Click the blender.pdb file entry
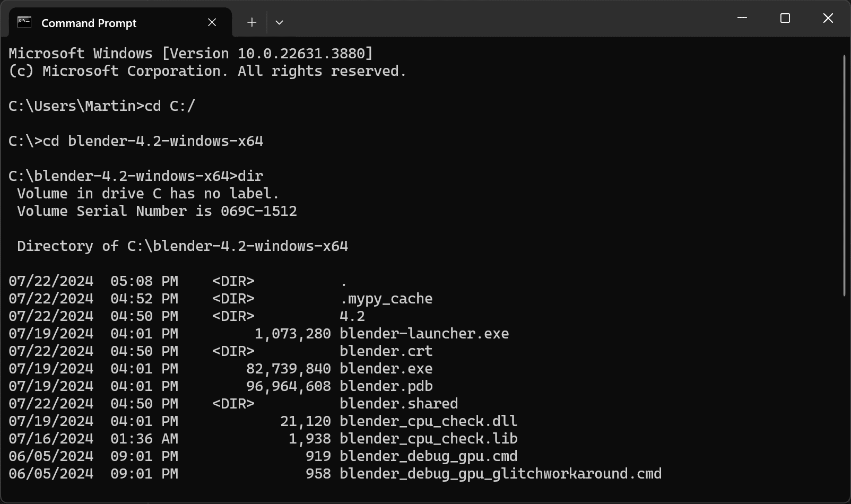The image size is (851, 504). [386, 386]
